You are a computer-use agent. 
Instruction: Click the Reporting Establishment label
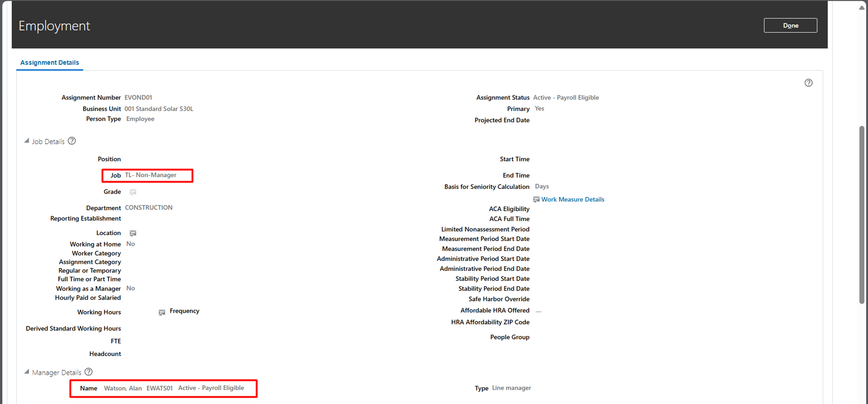(86, 219)
